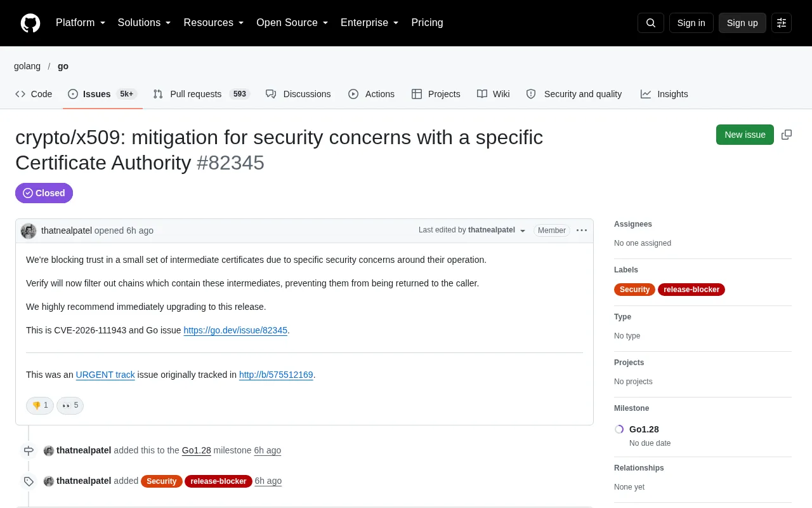Screen dimensions: 812x508
Task: Click Security label in timeline event
Action: (x=162, y=481)
